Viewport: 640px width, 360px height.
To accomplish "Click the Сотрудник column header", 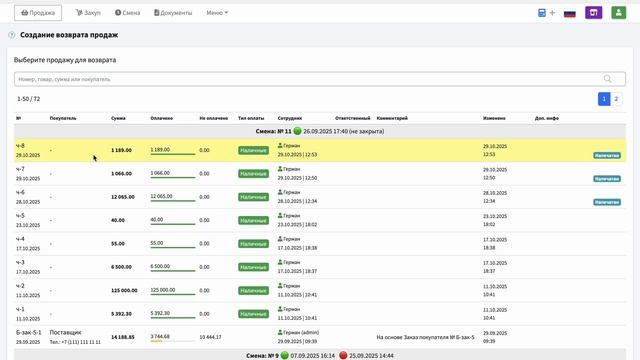I will pos(290,118).
